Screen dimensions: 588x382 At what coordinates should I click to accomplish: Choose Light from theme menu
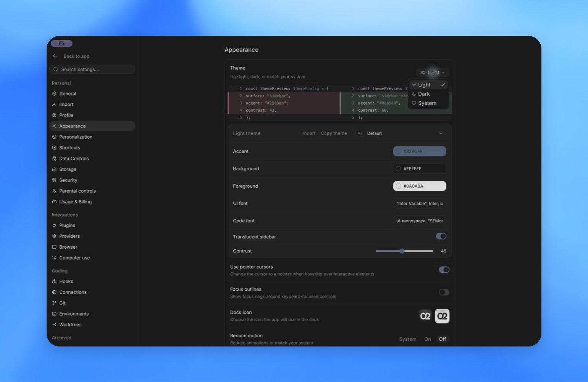click(428, 85)
